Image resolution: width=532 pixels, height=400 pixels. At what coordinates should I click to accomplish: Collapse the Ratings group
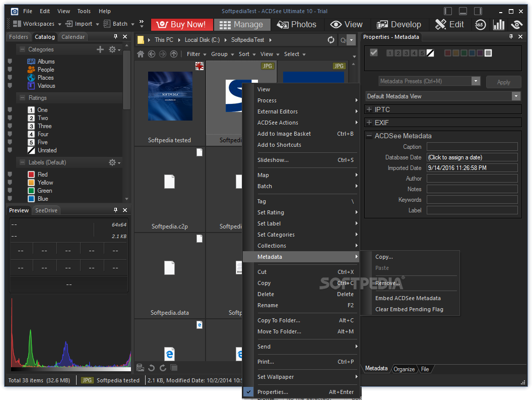tap(22, 98)
